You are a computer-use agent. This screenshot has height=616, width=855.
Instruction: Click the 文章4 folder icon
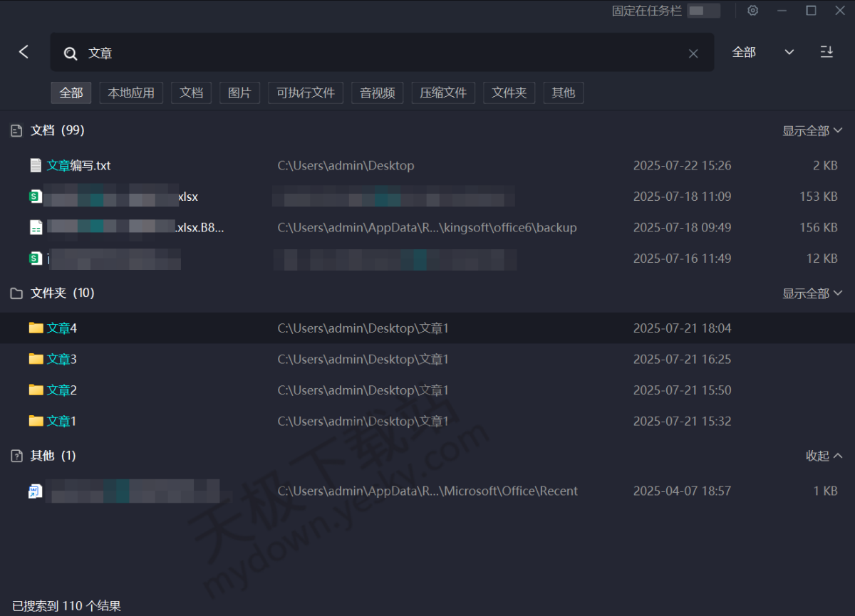(x=36, y=328)
